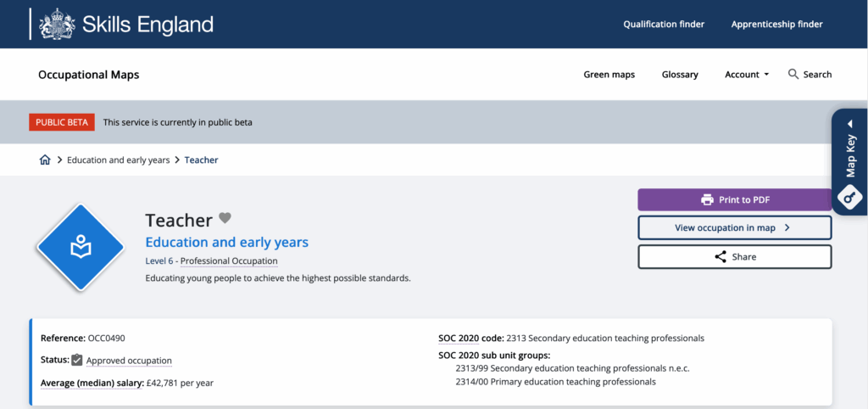Screen dimensions: 868x409
Task: Click the Education and early years heading link
Action: [x=227, y=243]
